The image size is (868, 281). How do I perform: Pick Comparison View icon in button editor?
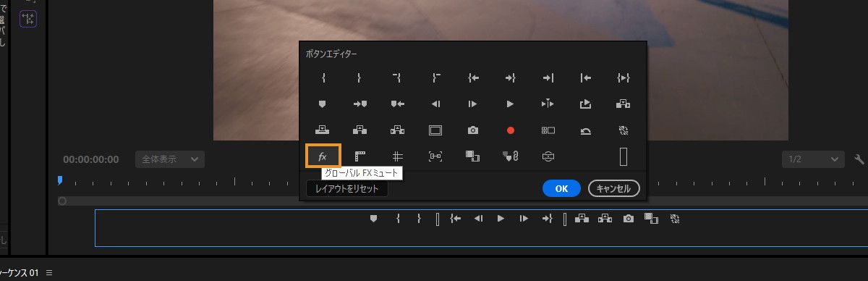[472, 156]
